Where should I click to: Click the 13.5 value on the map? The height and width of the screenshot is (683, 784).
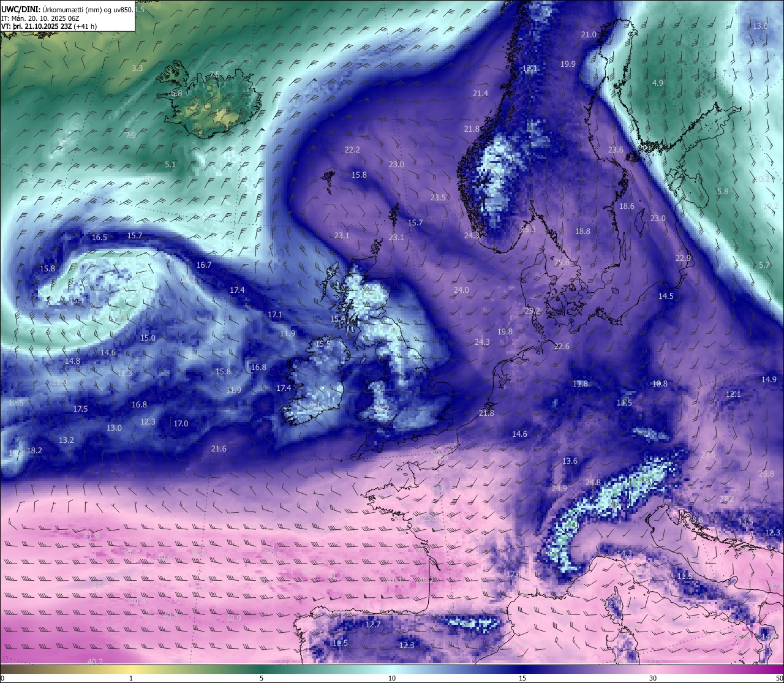coord(745,521)
